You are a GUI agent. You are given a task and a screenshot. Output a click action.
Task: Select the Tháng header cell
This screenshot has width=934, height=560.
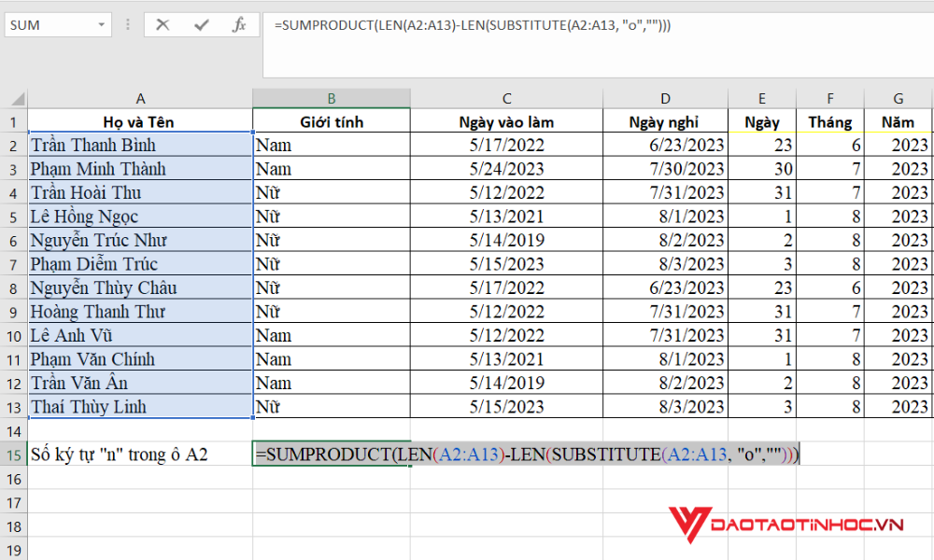829,121
